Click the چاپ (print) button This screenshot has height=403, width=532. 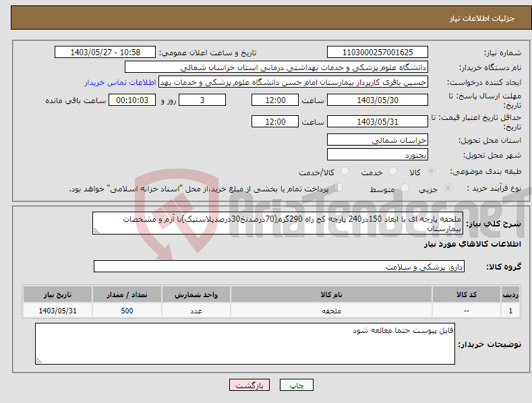click(x=296, y=385)
